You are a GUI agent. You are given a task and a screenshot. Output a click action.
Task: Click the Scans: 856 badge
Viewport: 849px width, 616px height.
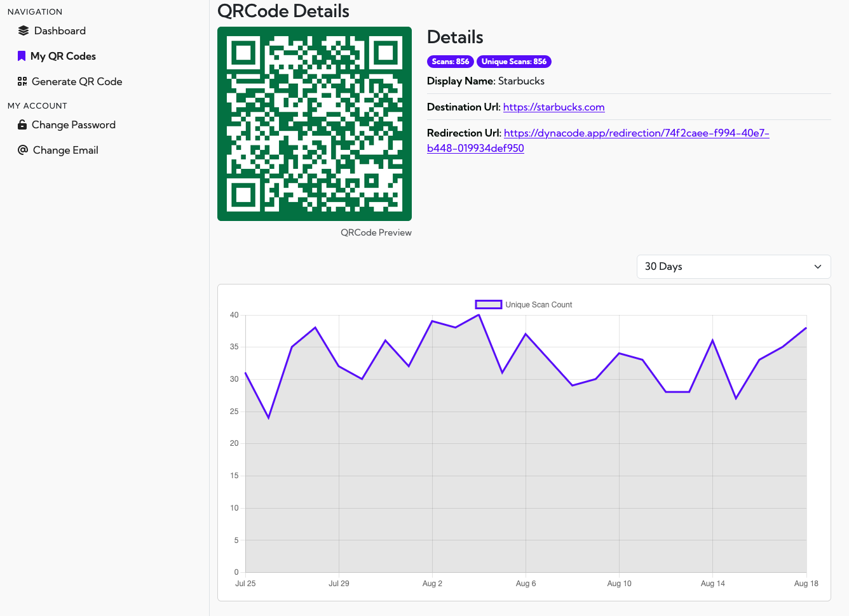coord(451,62)
